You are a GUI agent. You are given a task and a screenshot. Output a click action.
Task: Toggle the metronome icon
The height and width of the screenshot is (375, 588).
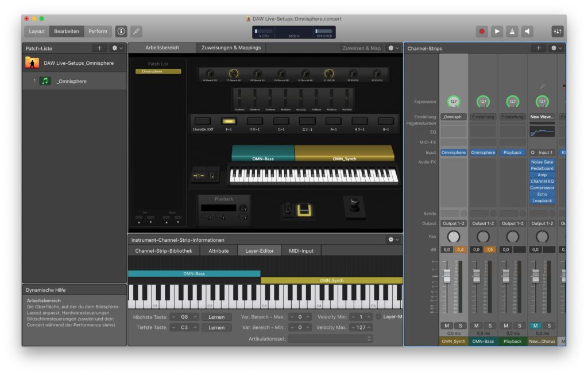(x=512, y=32)
